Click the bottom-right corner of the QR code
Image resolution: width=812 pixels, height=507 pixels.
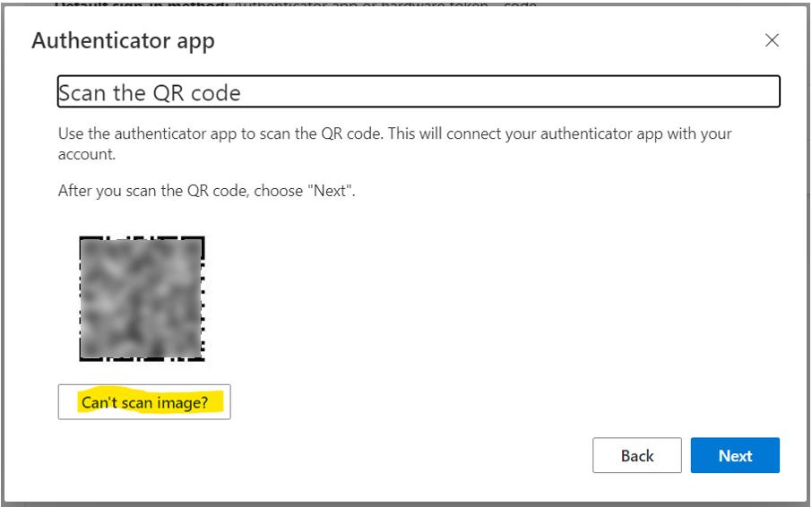(202, 357)
